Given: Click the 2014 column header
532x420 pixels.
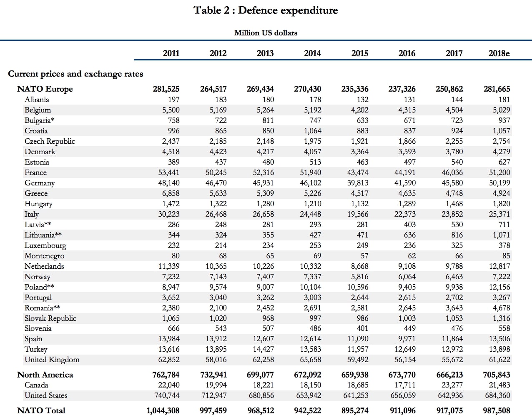Looking at the screenshot, I should (313, 53).
